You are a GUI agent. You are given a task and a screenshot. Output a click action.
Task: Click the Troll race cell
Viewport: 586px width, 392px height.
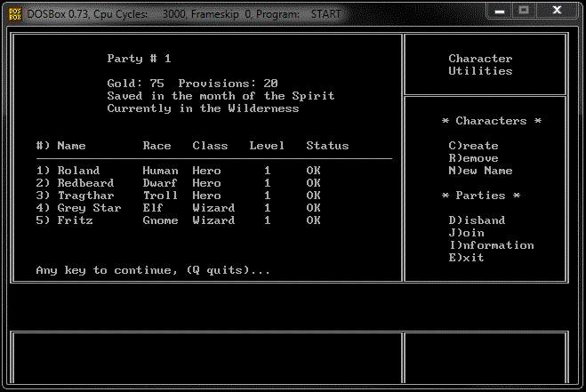(160, 196)
